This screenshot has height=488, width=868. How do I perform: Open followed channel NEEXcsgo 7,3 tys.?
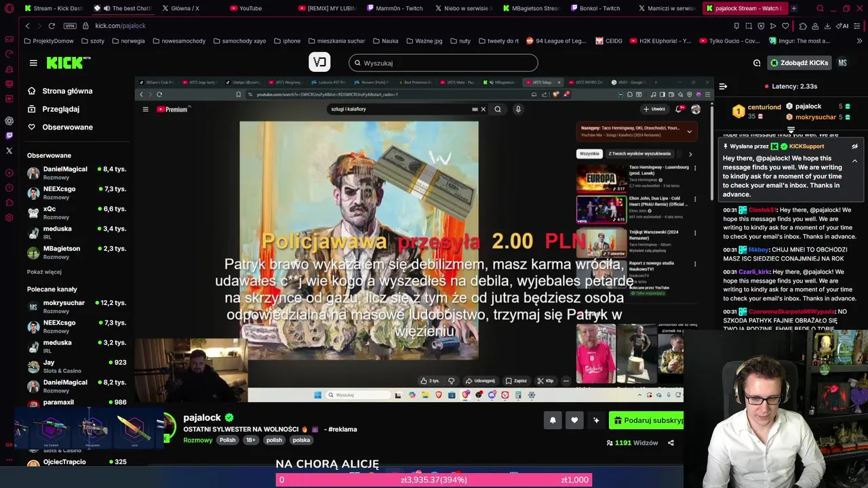(x=77, y=192)
